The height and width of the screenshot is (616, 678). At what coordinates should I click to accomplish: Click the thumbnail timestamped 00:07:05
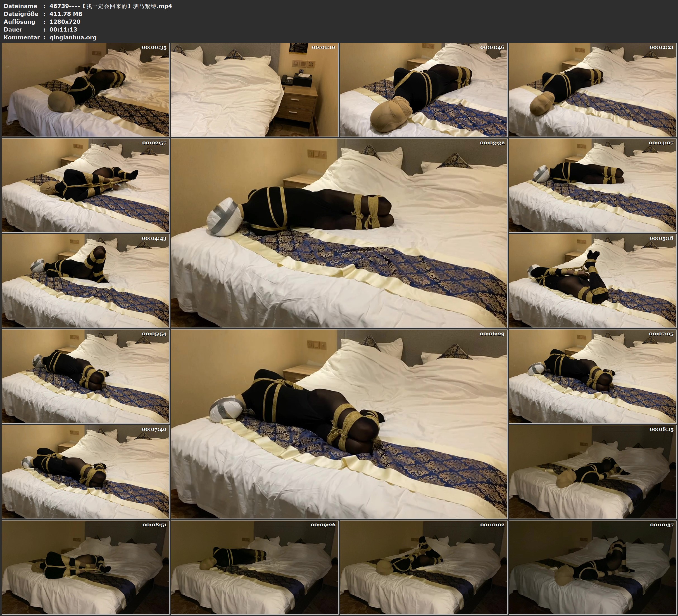coord(592,376)
